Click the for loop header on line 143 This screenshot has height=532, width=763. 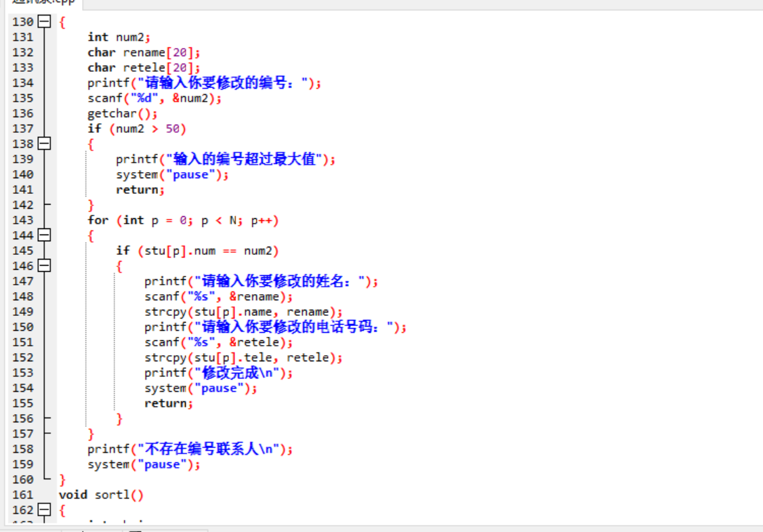183,220
